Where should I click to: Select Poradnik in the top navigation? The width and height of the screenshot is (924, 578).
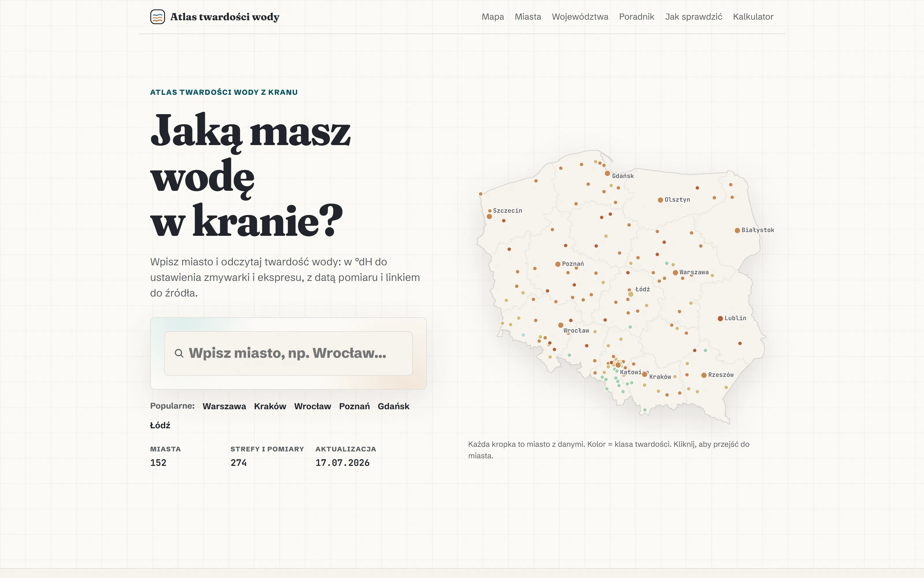click(636, 17)
